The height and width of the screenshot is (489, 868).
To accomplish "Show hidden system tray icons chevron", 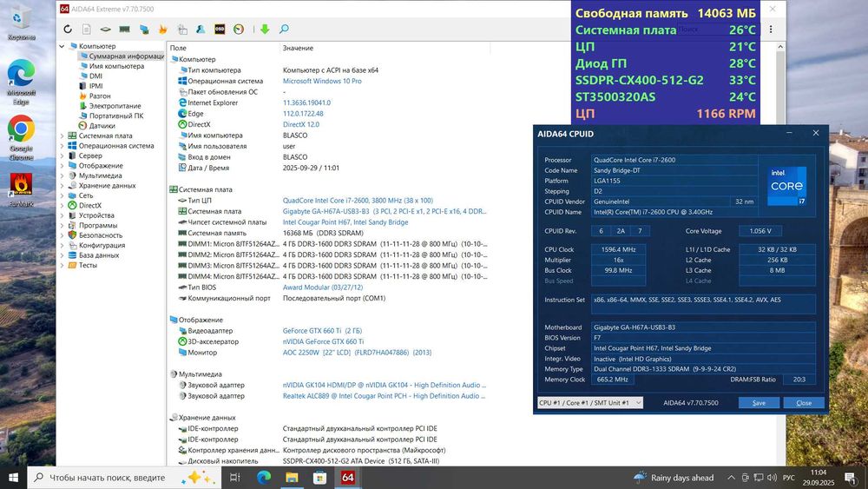I will click(731, 478).
